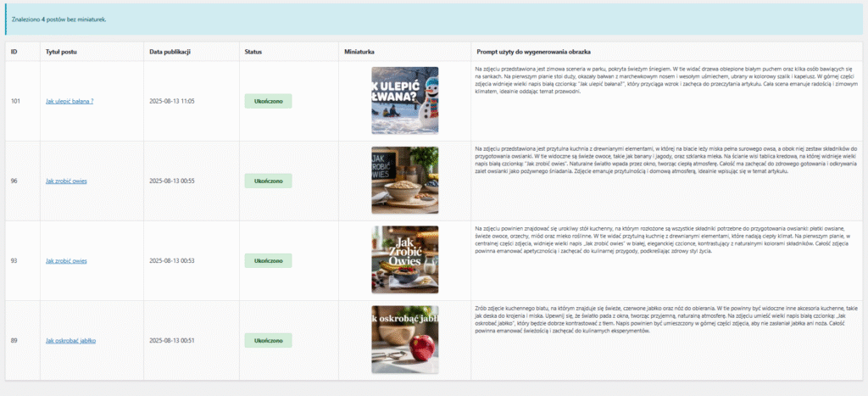868x396 pixels.
Task: Click the Ukończono status badge for post 89
Action: (x=268, y=340)
